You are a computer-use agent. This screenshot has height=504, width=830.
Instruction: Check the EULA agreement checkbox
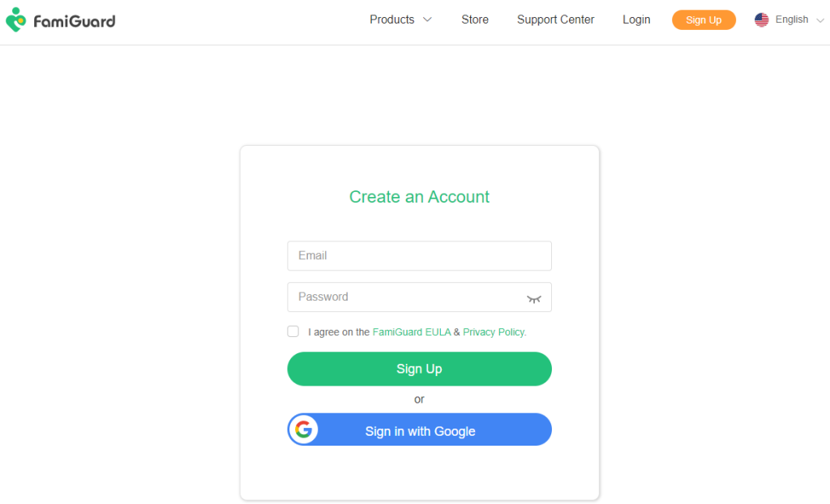(x=293, y=331)
